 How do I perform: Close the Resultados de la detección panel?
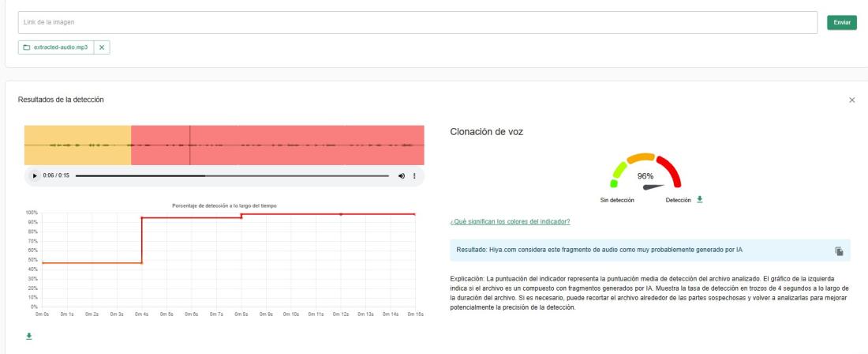[x=851, y=100]
